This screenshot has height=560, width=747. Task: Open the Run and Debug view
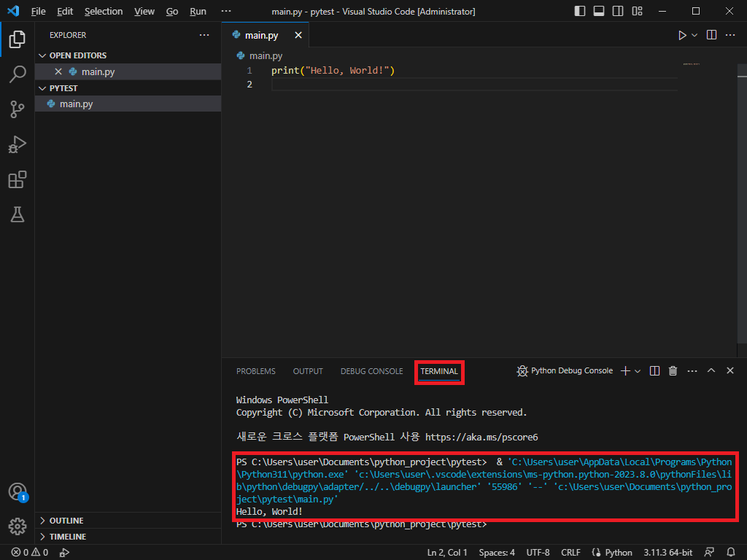click(18, 144)
